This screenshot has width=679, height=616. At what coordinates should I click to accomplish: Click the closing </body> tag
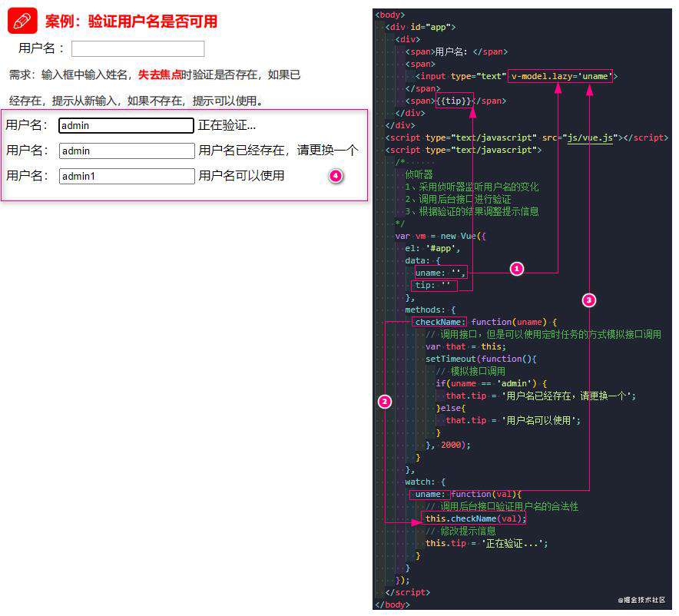pyautogui.click(x=392, y=604)
